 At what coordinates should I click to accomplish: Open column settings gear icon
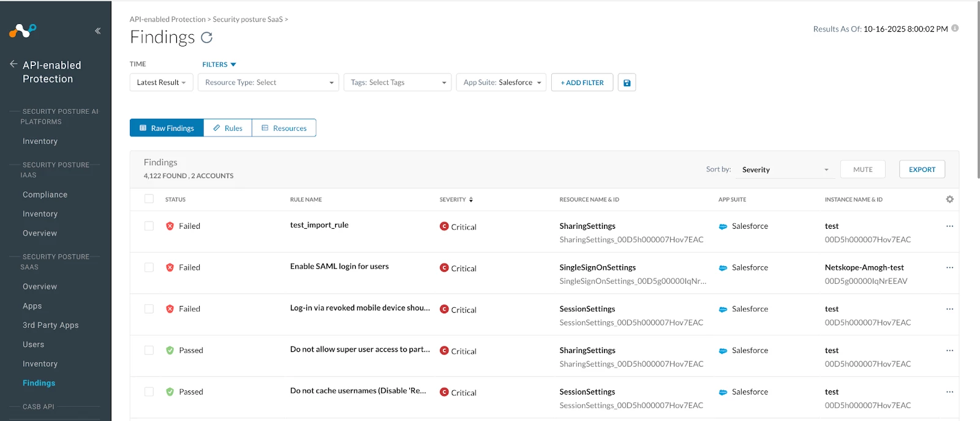pyautogui.click(x=949, y=199)
